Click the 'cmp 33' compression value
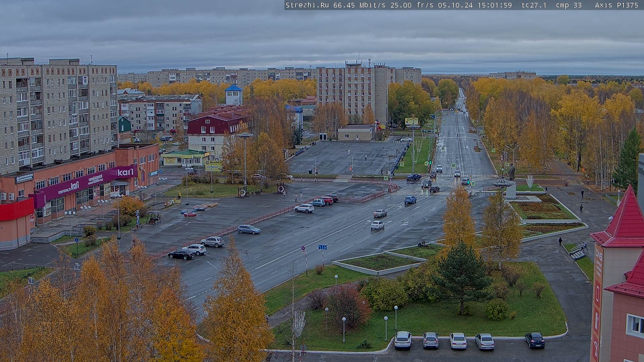 click(x=569, y=5)
